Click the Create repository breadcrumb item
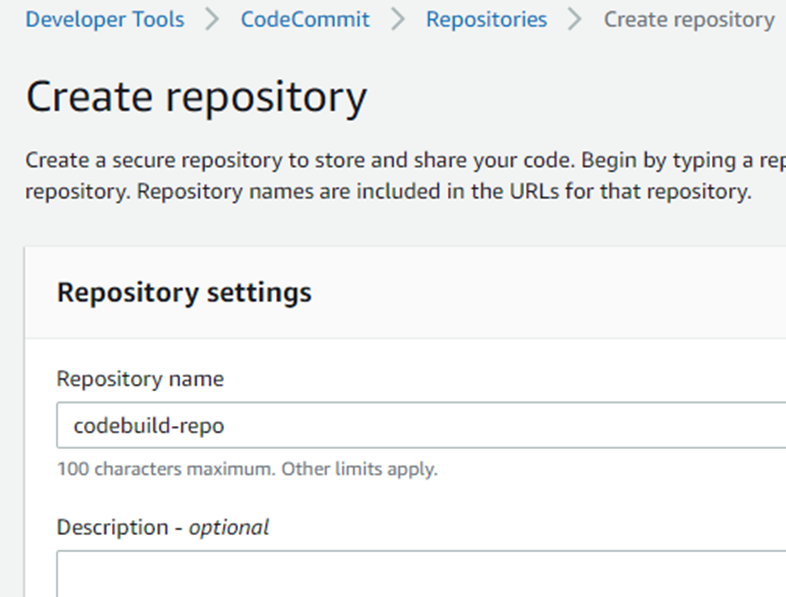 [689, 19]
